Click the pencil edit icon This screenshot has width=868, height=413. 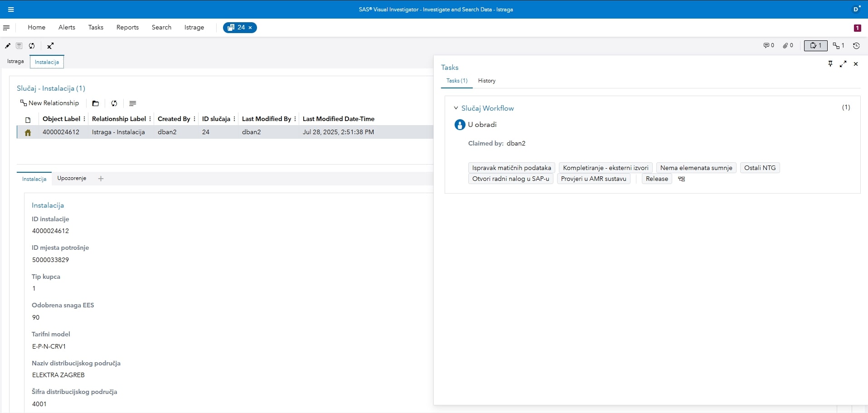click(8, 46)
